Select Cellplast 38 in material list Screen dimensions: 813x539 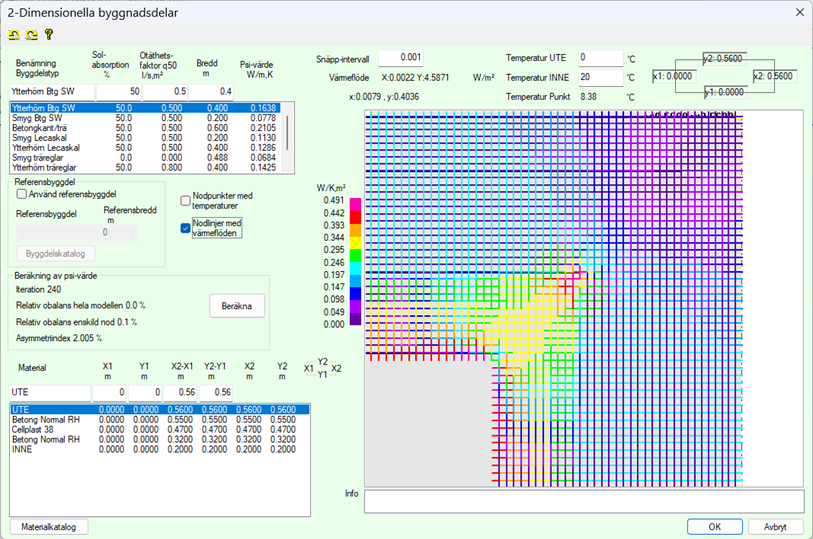pos(33,430)
